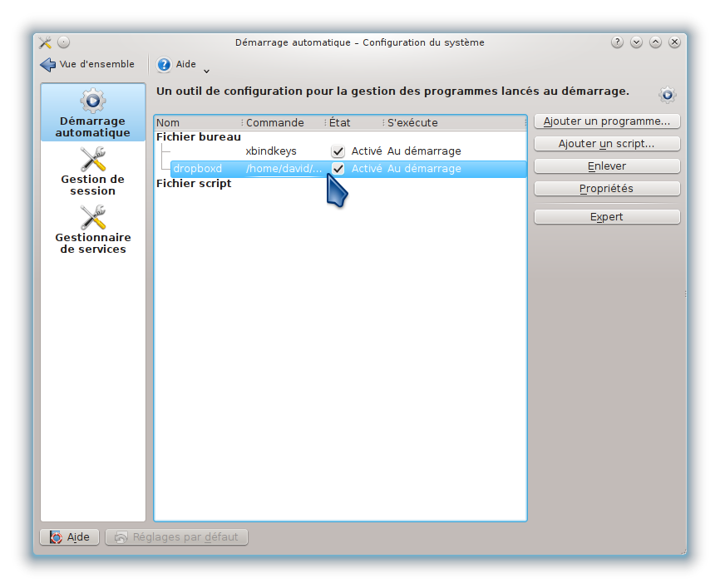Sort the list by Nom column header
Screen dimensions: 720x588
click(x=197, y=123)
